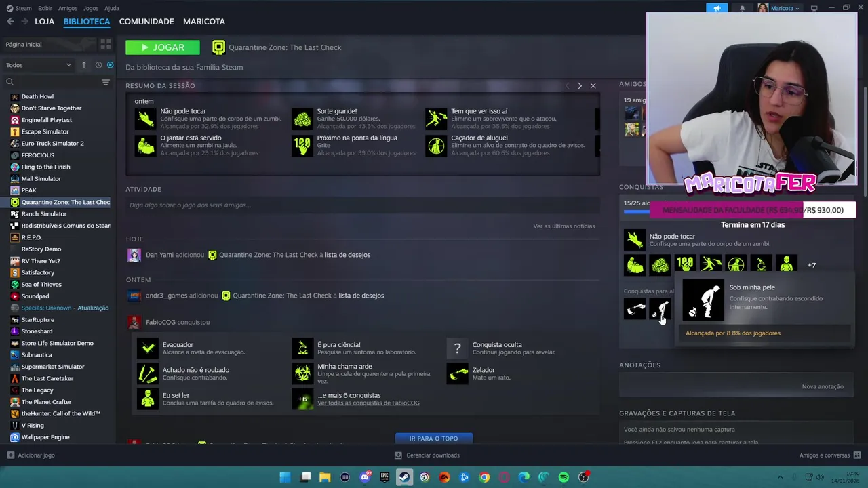Go forward with the navigation arrow
Viewport: 868px width, 488px height.
tap(25, 22)
